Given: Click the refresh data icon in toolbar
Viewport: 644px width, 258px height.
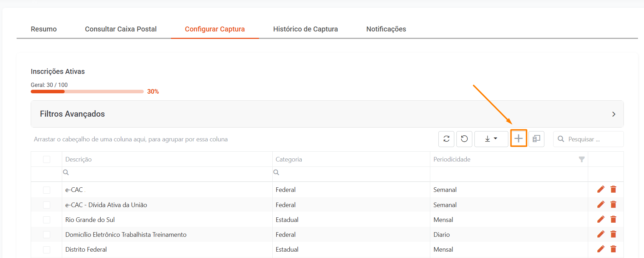Looking at the screenshot, I should click(446, 139).
